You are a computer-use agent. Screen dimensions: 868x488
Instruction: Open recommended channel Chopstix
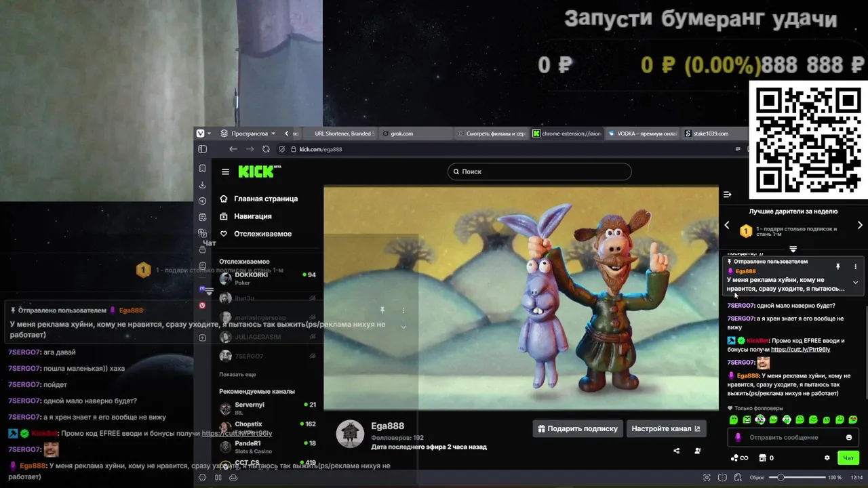(x=268, y=428)
